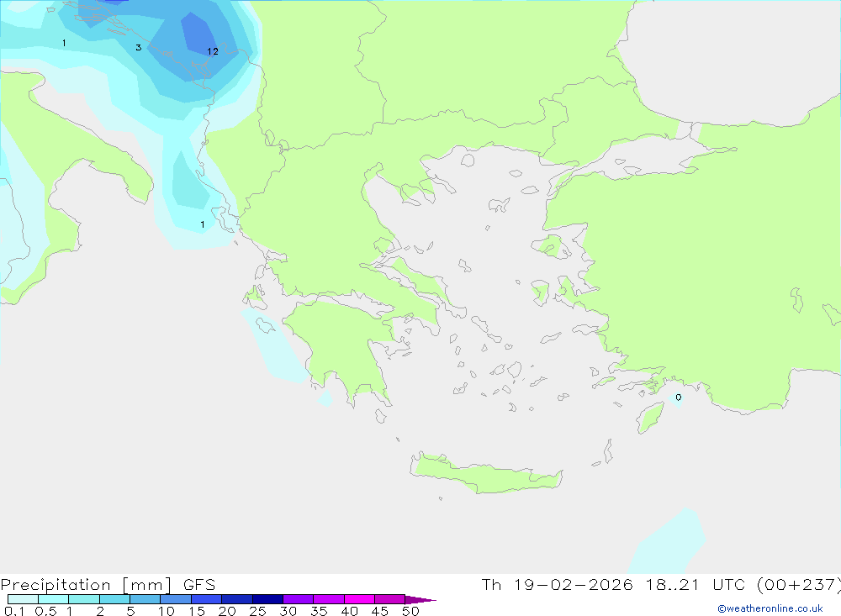Choose the 35–40 mm purple legend swatch
Image resolution: width=841 pixels, height=616 pixels.
[329, 599]
